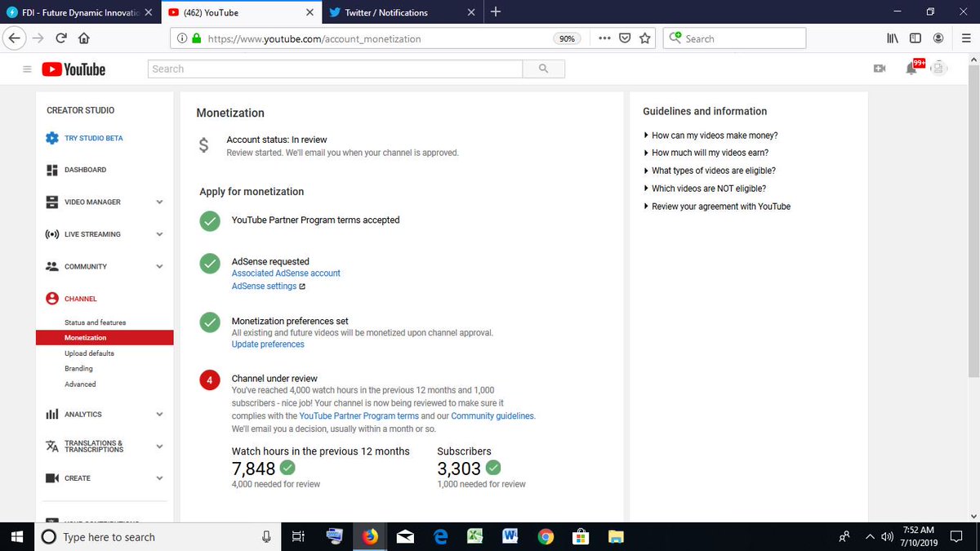Open the YouTube Partner Program terms link
The height and width of the screenshot is (551, 980).
(x=359, y=416)
